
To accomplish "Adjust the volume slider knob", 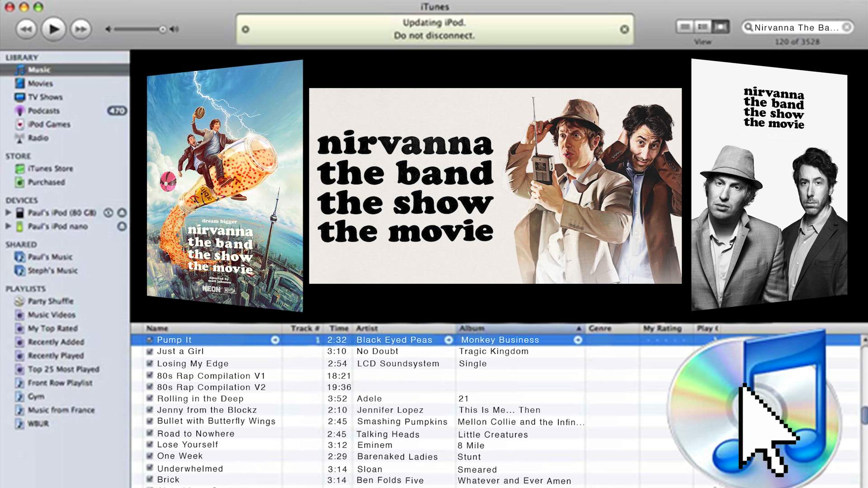I will [x=162, y=29].
